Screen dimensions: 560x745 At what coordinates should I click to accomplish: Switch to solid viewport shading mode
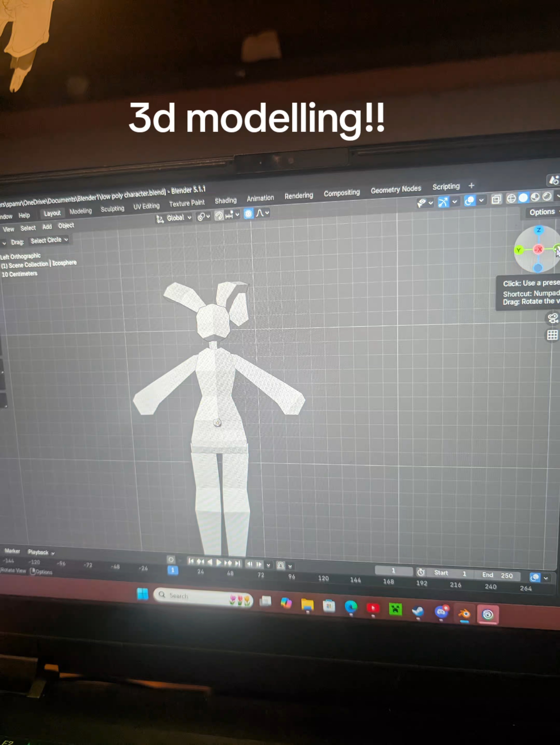(x=523, y=198)
